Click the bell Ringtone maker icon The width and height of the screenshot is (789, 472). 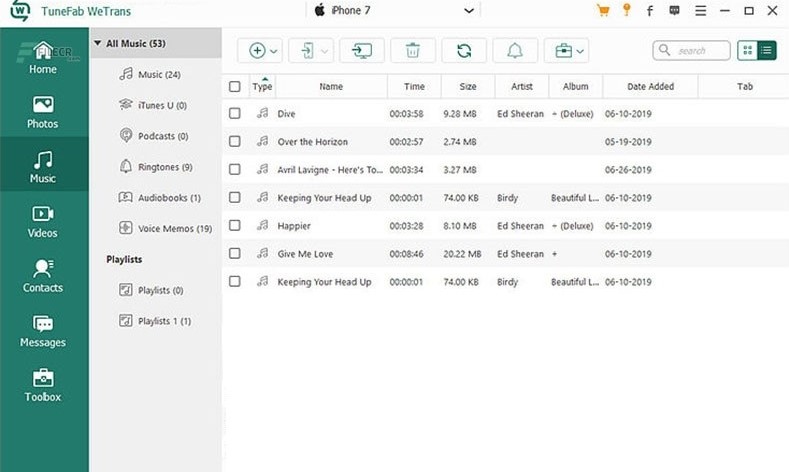click(515, 51)
